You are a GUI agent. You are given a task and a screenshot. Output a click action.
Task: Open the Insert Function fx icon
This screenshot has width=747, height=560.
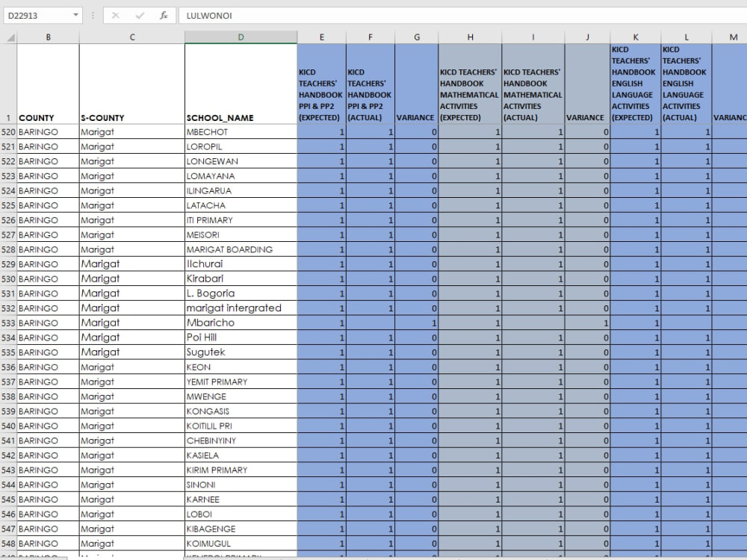(164, 15)
